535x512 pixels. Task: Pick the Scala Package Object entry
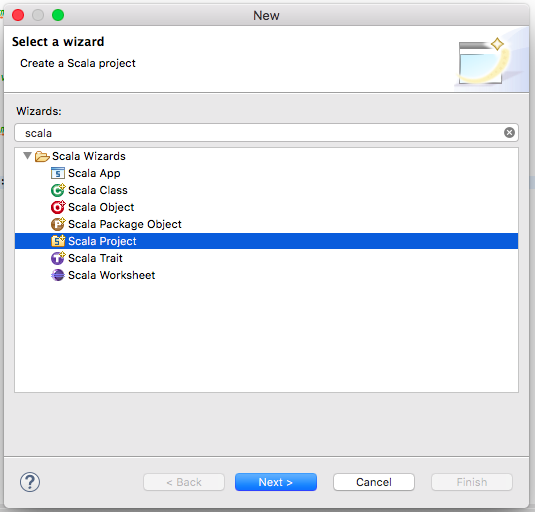click(x=125, y=224)
